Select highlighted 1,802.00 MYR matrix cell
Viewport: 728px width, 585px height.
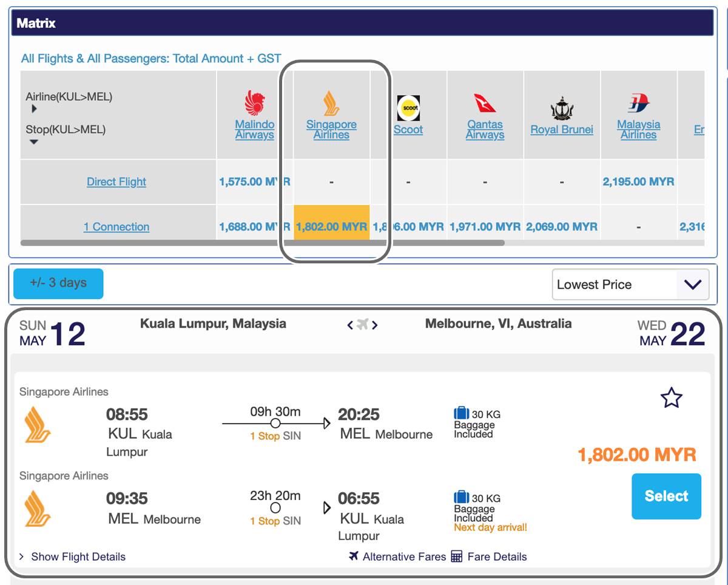(332, 223)
